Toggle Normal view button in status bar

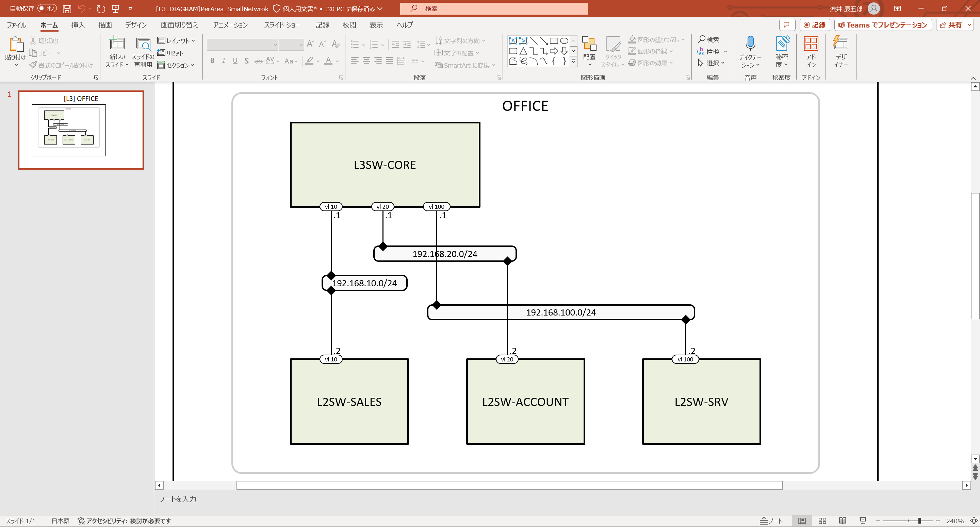pos(802,521)
